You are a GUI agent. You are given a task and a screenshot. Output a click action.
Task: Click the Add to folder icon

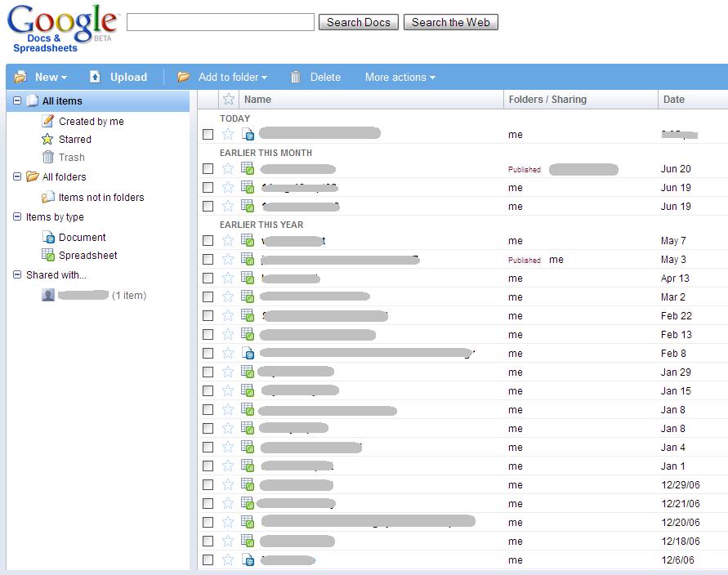pyautogui.click(x=184, y=77)
